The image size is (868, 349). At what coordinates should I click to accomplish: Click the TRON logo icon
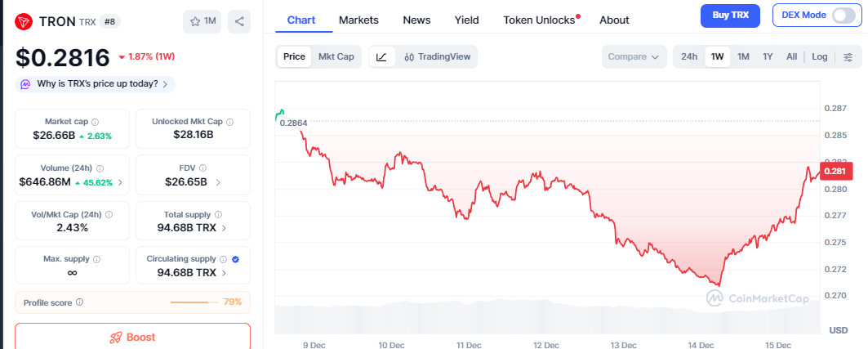(24, 21)
